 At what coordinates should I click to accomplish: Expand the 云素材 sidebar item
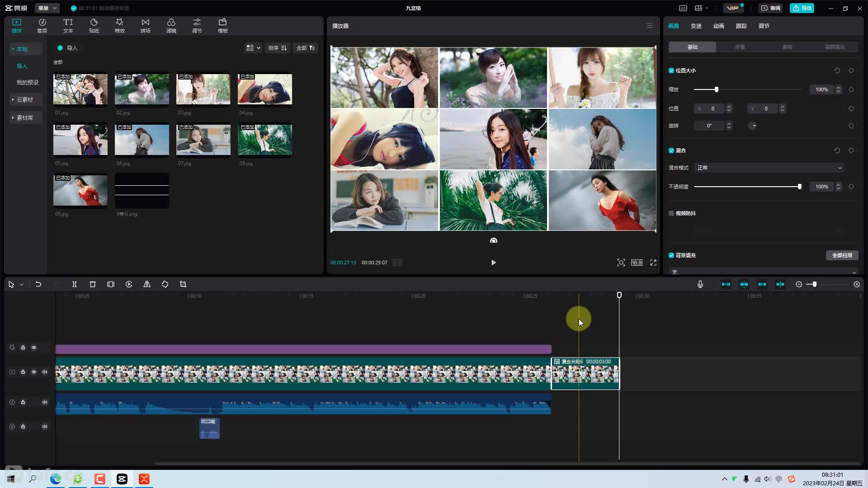pos(26,99)
